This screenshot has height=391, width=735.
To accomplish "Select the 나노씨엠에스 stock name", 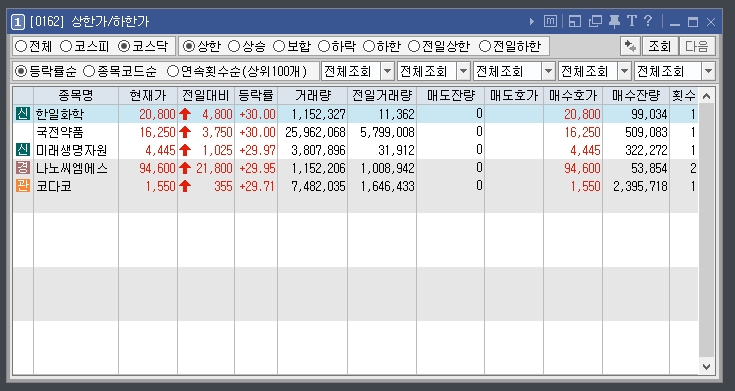I will [x=72, y=168].
